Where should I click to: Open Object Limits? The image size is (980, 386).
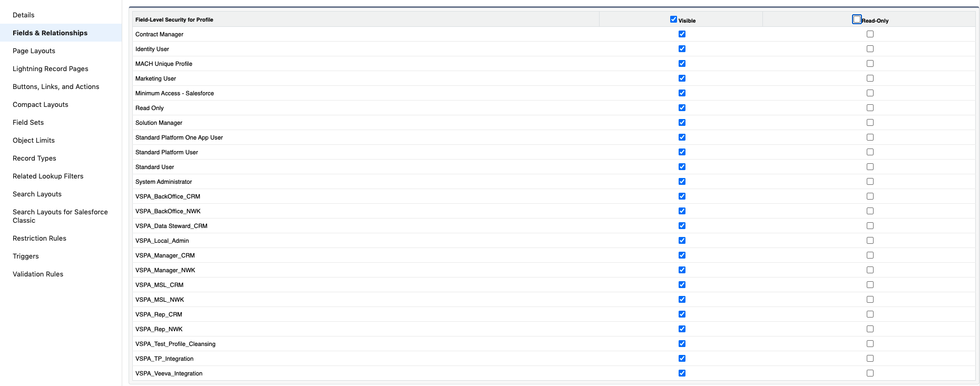pyautogui.click(x=34, y=140)
